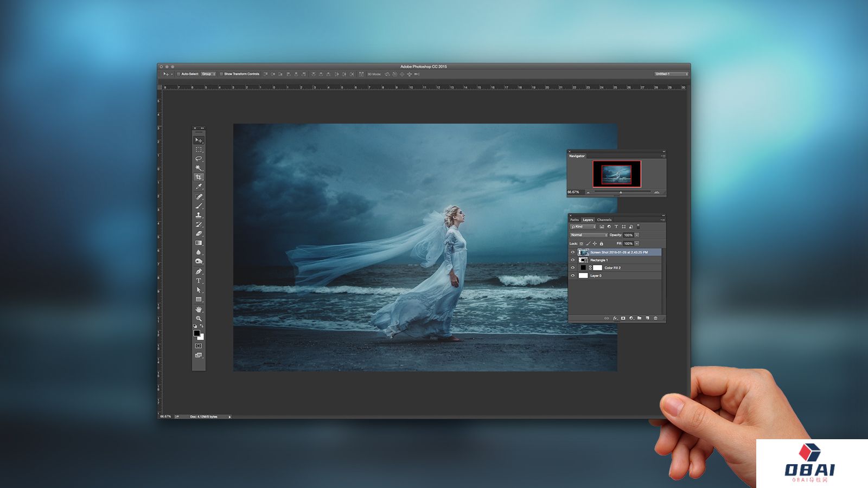Open the Normal blend mode dropdown
868x488 pixels.
pyautogui.click(x=589, y=235)
